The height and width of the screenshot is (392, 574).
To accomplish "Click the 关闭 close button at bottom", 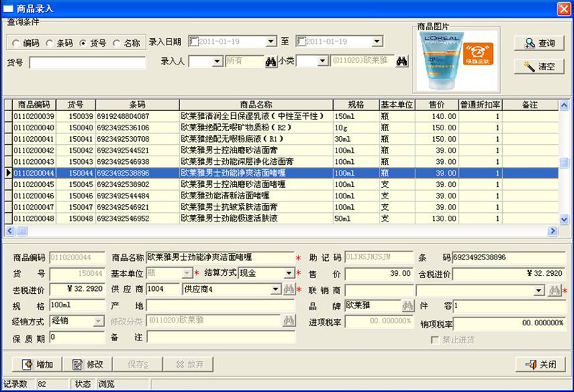I will 541,364.
